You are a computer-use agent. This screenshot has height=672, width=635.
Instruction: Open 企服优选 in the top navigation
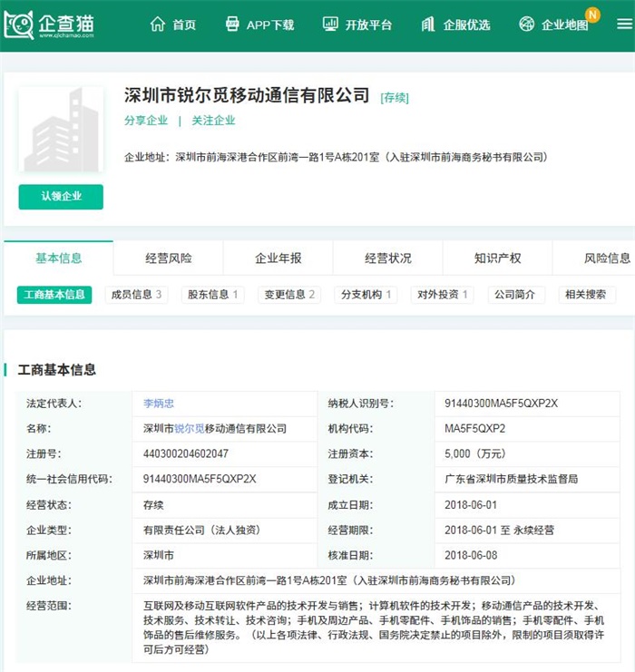(466, 24)
